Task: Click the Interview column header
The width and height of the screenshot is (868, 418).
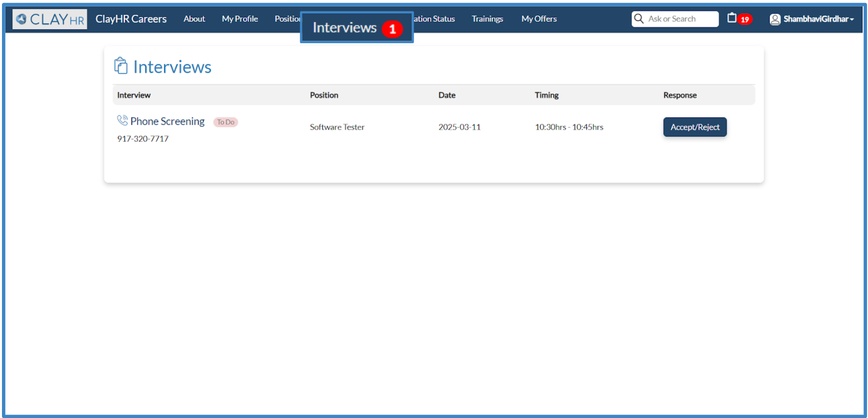Action: 134,95
